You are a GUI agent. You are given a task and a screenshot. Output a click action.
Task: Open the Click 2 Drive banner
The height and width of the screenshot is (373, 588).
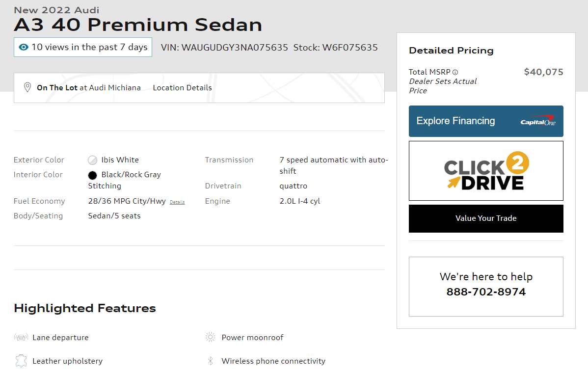tap(486, 171)
